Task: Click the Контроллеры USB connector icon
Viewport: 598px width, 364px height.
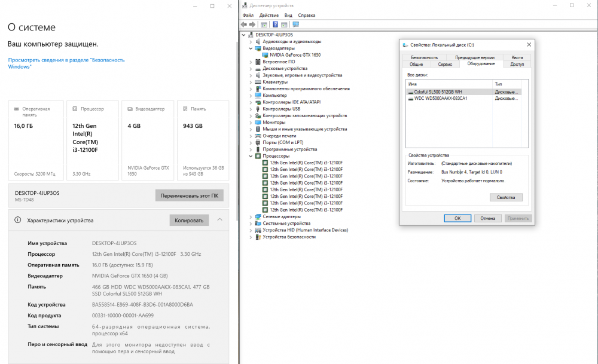Action: (258, 109)
